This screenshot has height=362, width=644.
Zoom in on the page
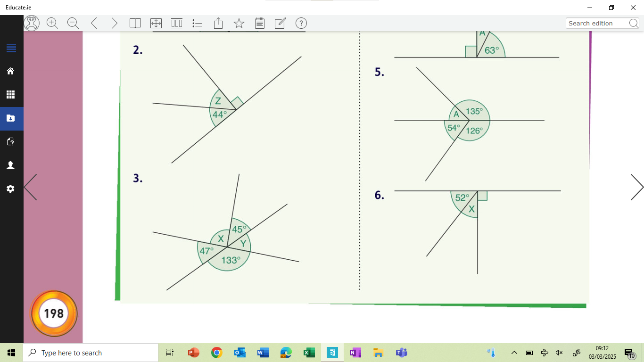[52, 23]
